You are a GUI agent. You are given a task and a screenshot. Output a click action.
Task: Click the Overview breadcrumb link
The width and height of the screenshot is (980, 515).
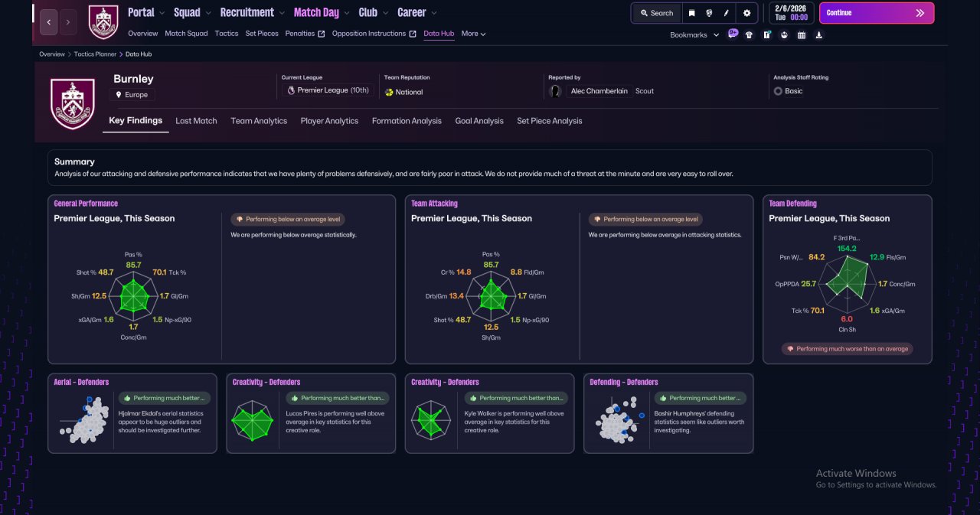tap(52, 54)
